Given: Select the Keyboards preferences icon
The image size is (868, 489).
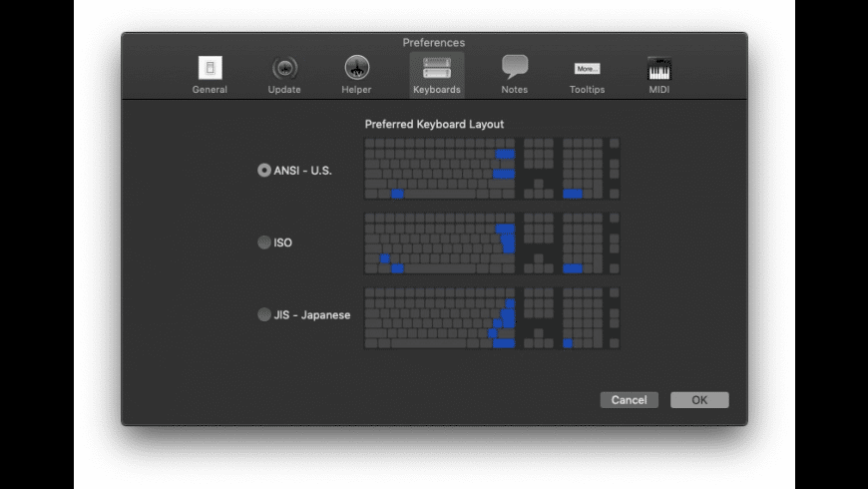Looking at the screenshot, I should (x=437, y=68).
